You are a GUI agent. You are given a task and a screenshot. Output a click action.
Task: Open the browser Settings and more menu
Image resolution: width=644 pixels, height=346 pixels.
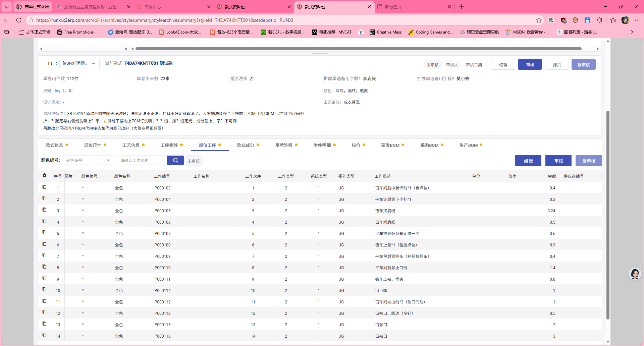(x=637, y=20)
